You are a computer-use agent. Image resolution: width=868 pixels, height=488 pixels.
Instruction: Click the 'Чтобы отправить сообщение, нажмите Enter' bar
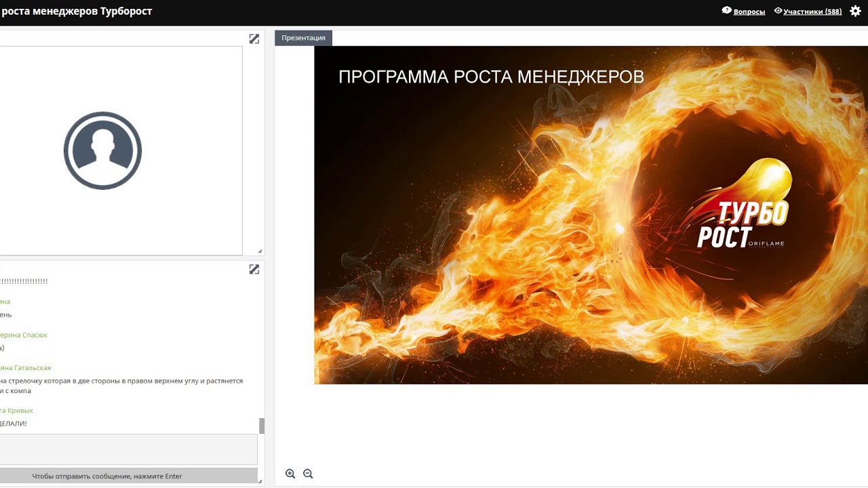(x=128, y=476)
